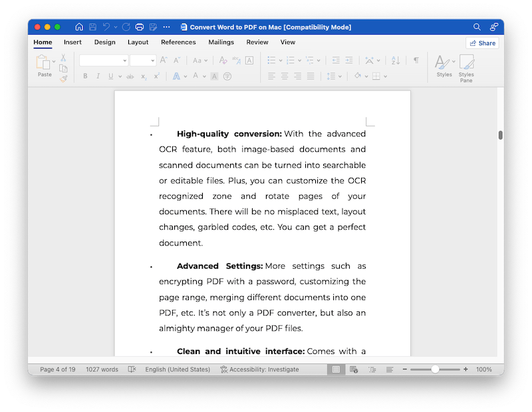This screenshot has width=532, height=412.
Task: Click the zoom slider handle
Action: tap(435, 369)
